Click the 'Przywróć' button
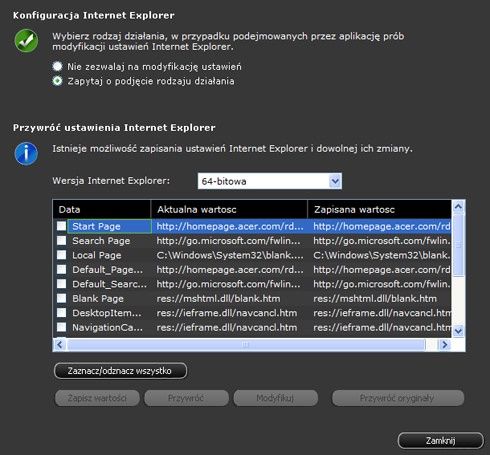490x455 pixels. (186, 398)
